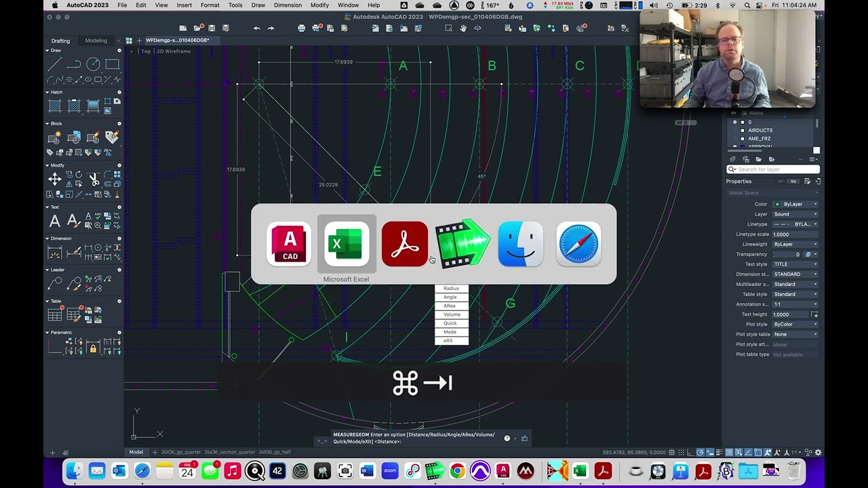Select the Circle tool in Draw panel
Screen dimensions: 868x488
[93, 64]
